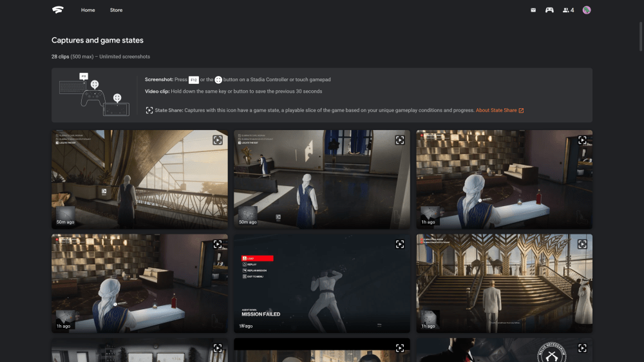Image resolution: width=644 pixels, height=362 pixels.
Task: Open the friends list icon
Action: coord(567,10)
